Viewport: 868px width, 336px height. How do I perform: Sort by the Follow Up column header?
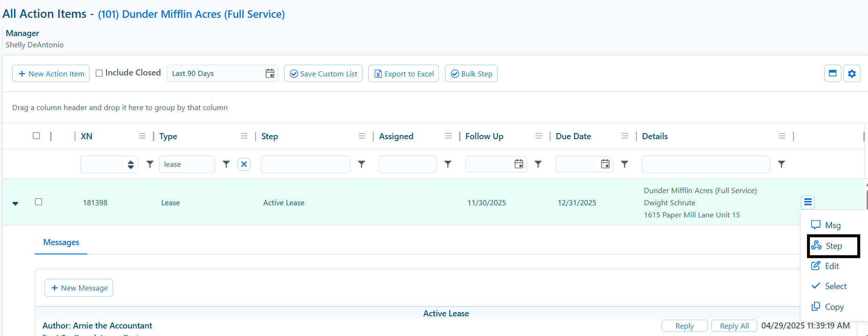[484, 136]
